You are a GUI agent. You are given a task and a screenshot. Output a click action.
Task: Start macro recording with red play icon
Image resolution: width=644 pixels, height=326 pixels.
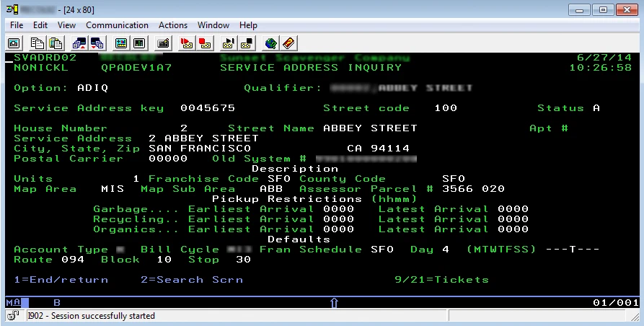[x=187, y=43]
